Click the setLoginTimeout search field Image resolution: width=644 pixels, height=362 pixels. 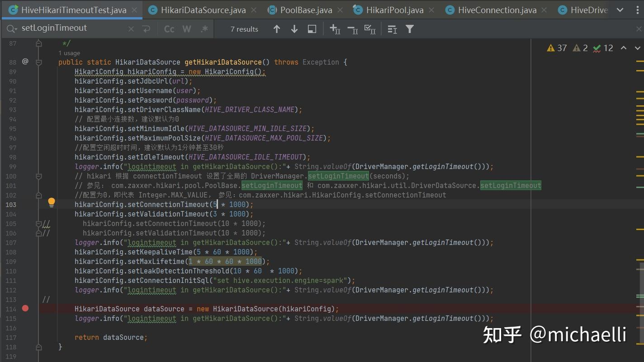coord(72,28)
